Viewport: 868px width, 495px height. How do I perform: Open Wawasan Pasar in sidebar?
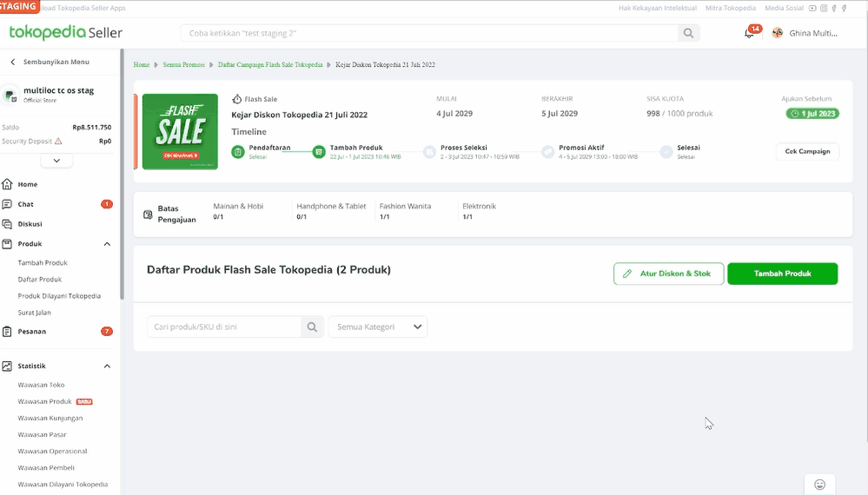click(42, 435)
